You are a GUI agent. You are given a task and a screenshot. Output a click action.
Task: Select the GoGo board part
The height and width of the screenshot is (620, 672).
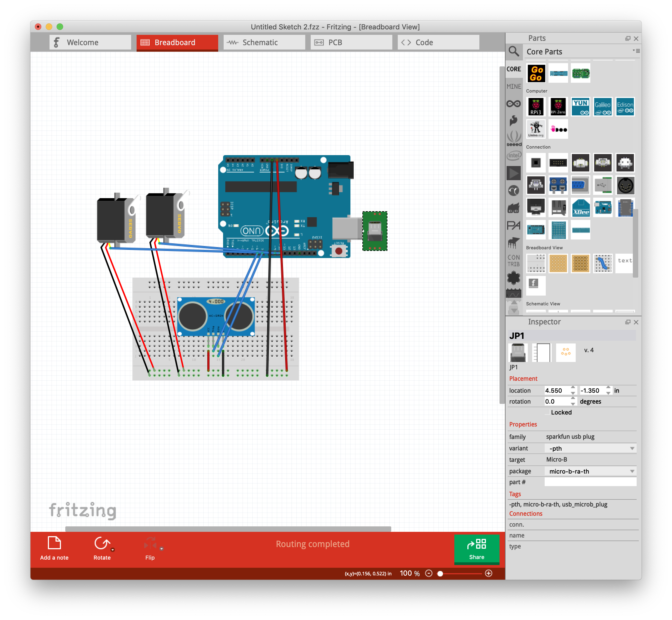pos(536,73)
